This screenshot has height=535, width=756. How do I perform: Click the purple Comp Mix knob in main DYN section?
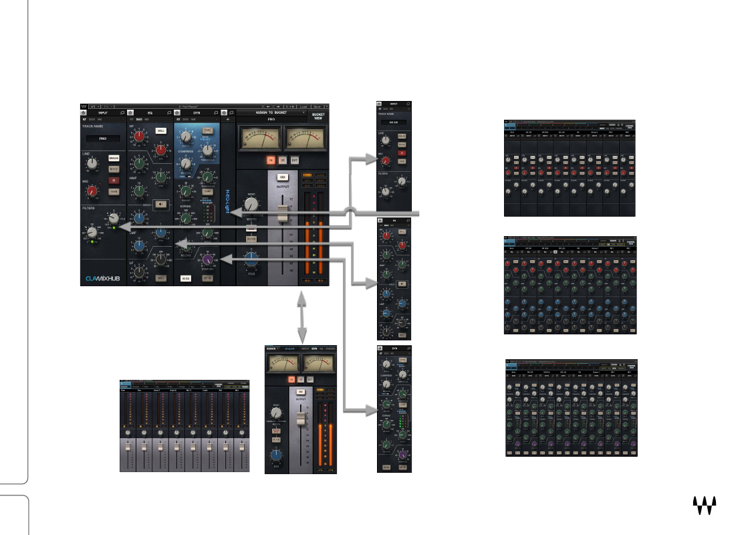pyautogui.click(x=207, y=260)
